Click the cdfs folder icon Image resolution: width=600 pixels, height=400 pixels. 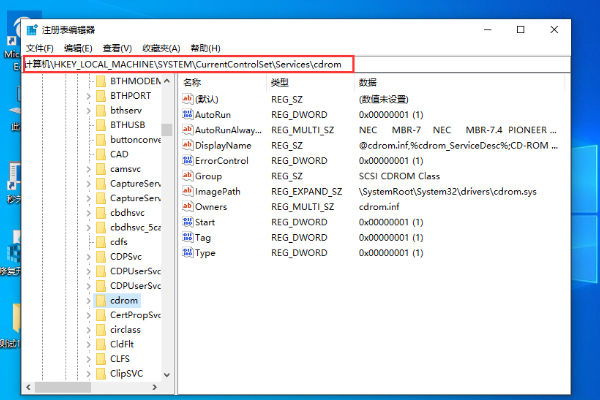101,242
